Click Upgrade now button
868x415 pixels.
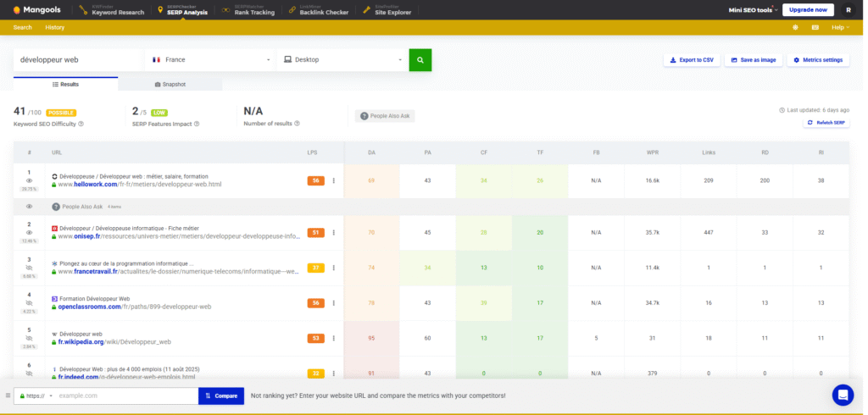pos(808,10)
